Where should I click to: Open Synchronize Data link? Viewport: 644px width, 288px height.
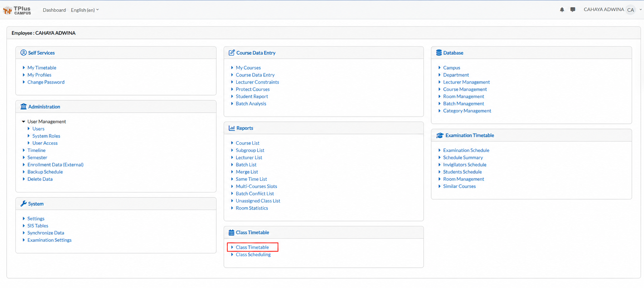pyautogui.click(x=46, y=233)
